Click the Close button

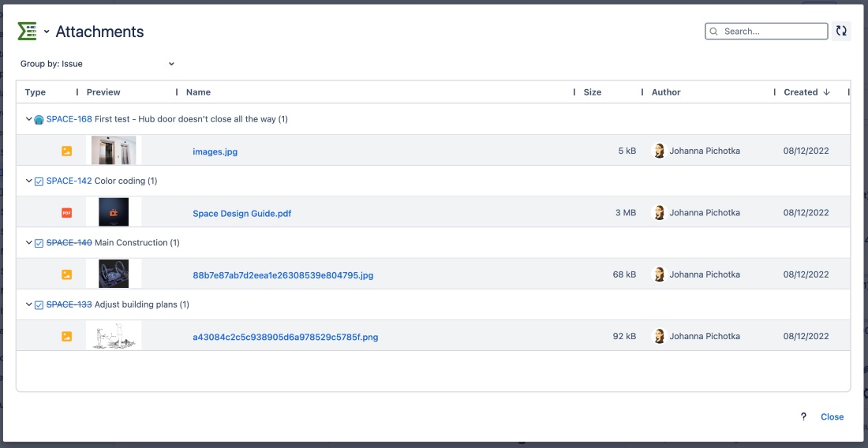tap(832, 417)
